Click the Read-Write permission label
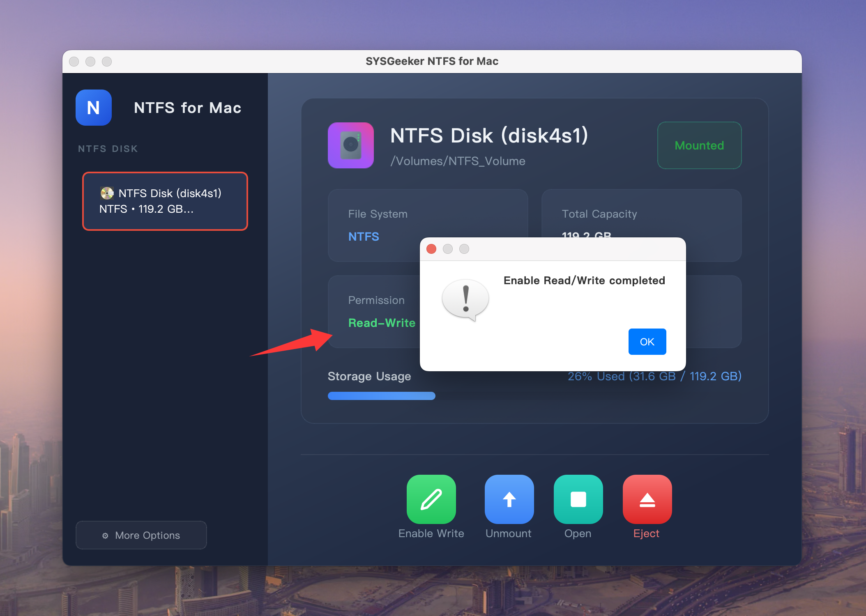 382,323
